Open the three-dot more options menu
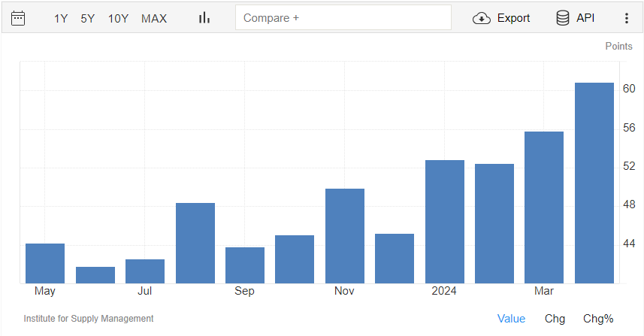644x336 pixels. coord(626,18)
